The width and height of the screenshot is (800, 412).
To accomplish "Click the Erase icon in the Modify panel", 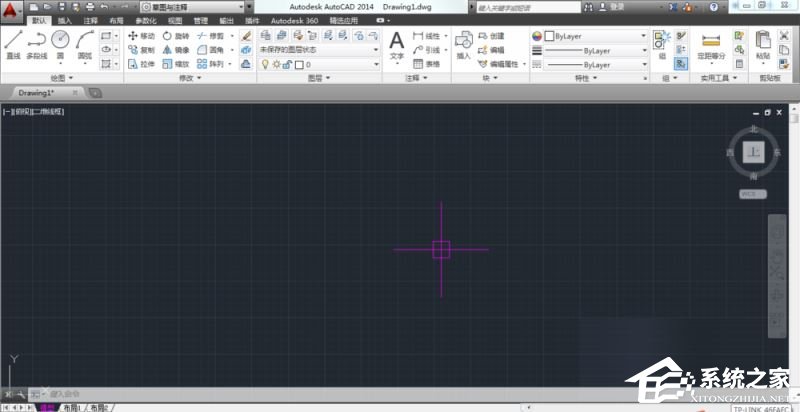I will click(x=246, y=36).
